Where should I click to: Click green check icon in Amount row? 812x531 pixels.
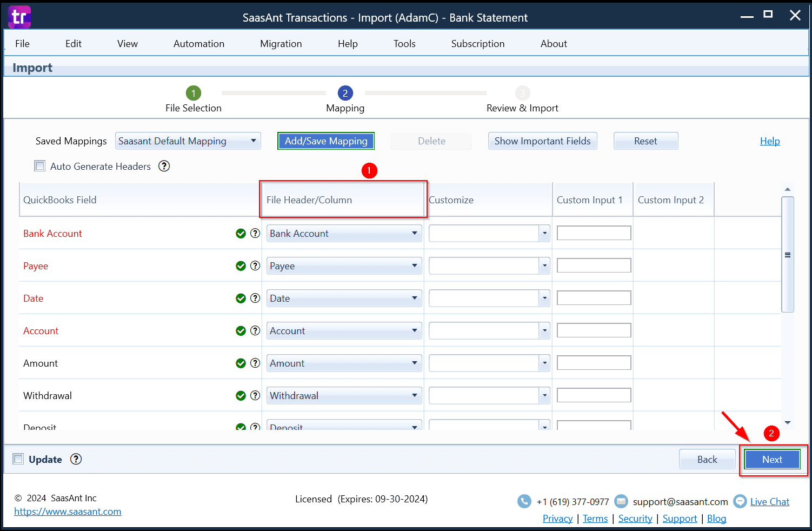click(x=241, y=363)
